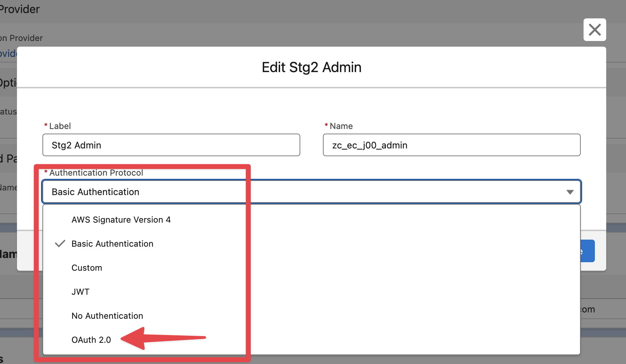Open the blue provider link behind the dialog
626x364 pixels.
coord(8,53)
